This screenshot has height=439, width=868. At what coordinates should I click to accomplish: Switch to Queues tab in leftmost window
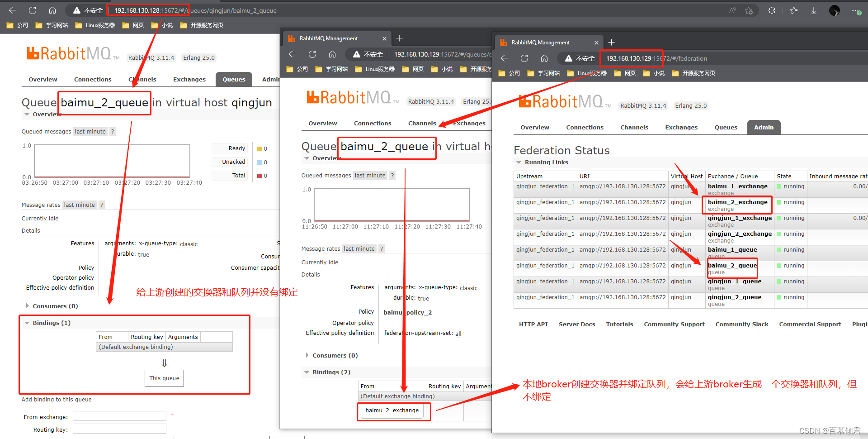pos(234,79)
